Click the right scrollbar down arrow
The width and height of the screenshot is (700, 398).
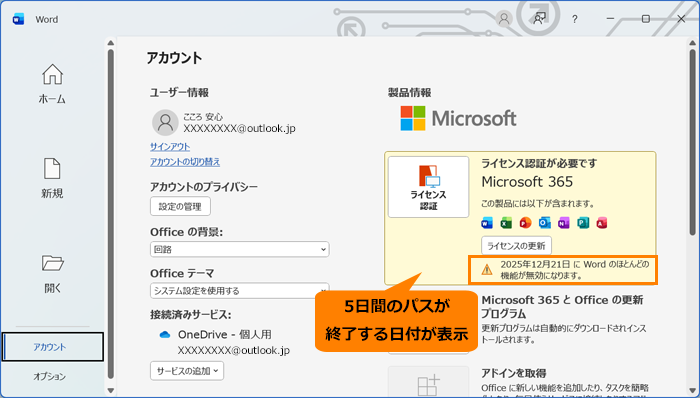(x=692, y=390)
